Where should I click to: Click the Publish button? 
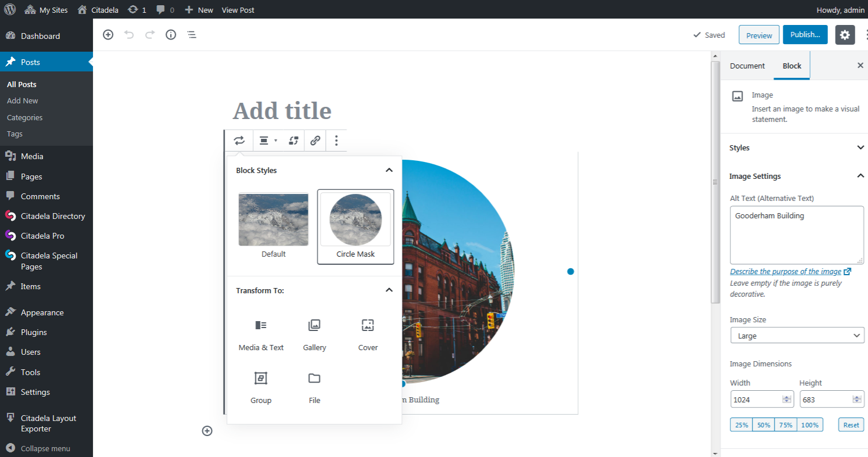click(805, 35)
